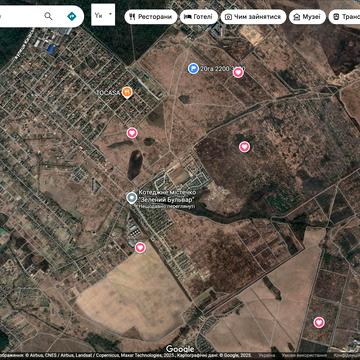
Task: Select the Готелі category chip
Action: coord(199,17)
